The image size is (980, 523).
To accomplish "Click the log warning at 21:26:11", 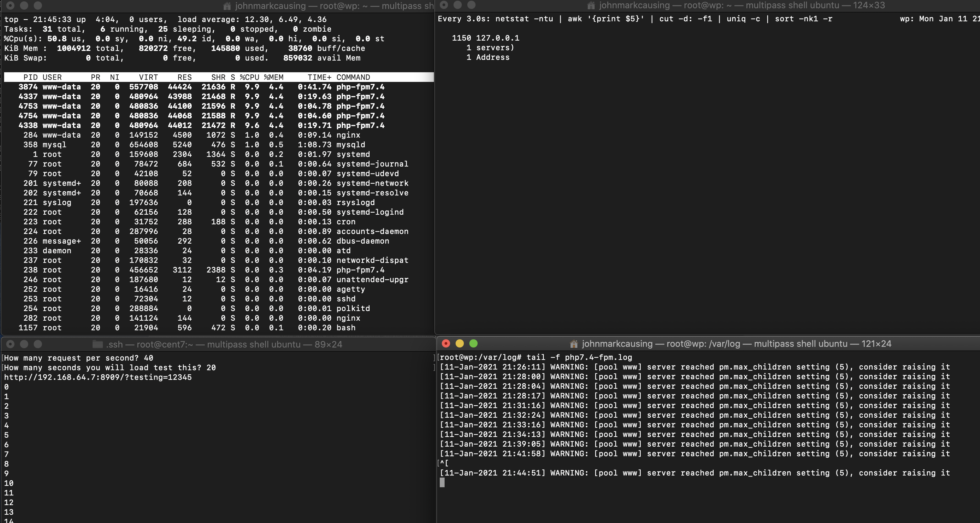I will pyautogui.click(x=694, y=367).
